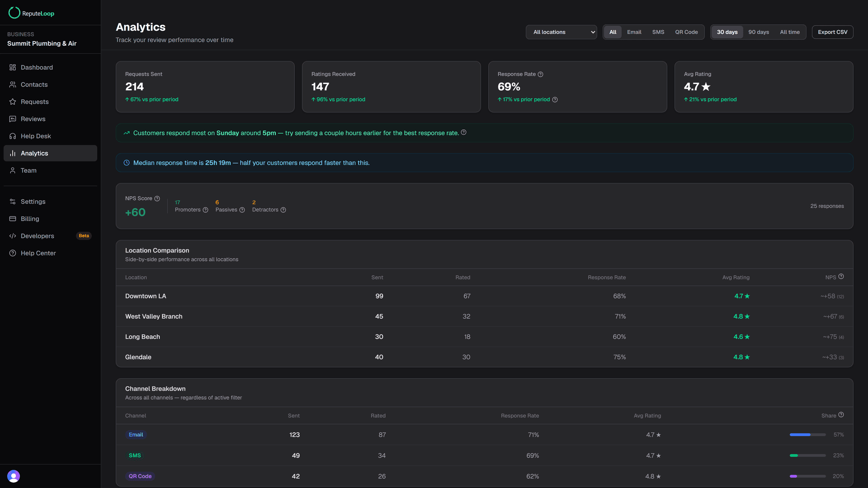Click the 25 responses text
The image size is (868, 488).
(827, 206)
